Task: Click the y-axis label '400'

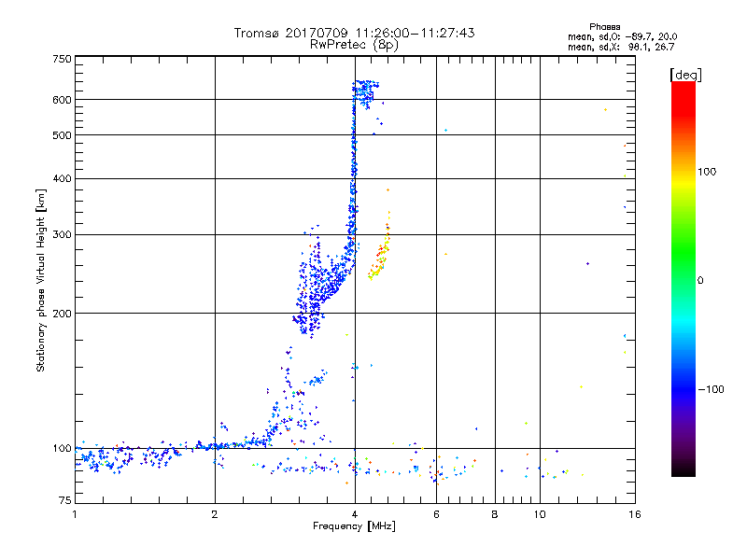Action: pyautogui.click(x=62, y=178)
